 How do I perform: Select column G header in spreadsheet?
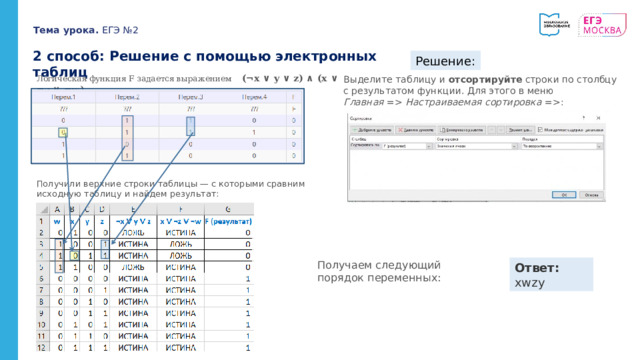(x=229, y=210)
